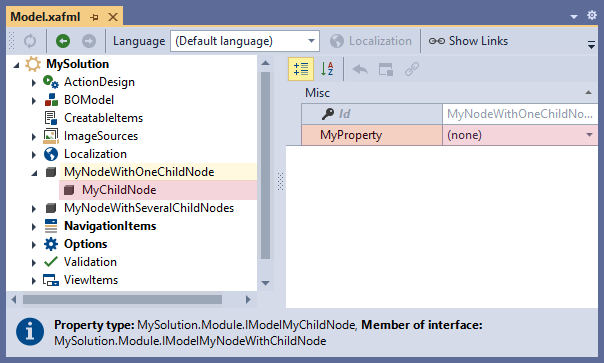The height and width of the screenshot is (363, 604).
Task: Click the grayed chain link icon
Action: pyautogui.click(x=412, y=70)
